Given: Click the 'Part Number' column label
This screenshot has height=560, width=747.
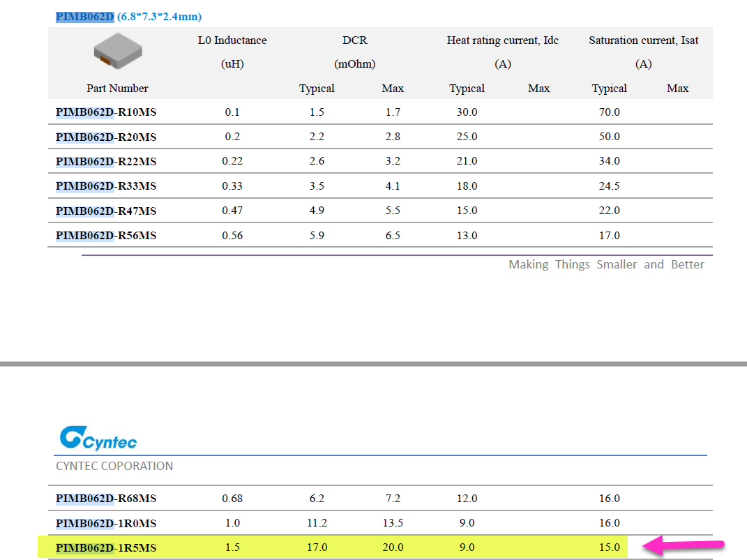Looking at the screenshot, I should pyautogui.click(x=117, y=89).
